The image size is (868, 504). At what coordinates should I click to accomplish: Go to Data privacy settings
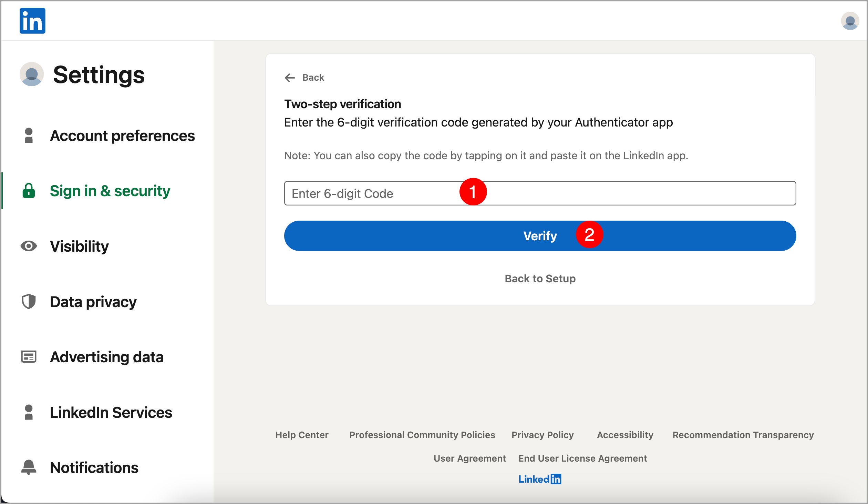coord(93,302)
